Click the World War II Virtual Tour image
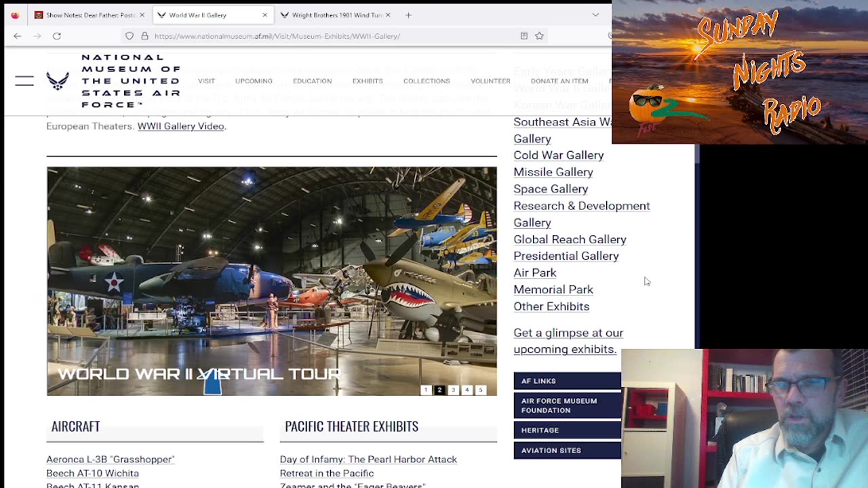 click(271, 281)
